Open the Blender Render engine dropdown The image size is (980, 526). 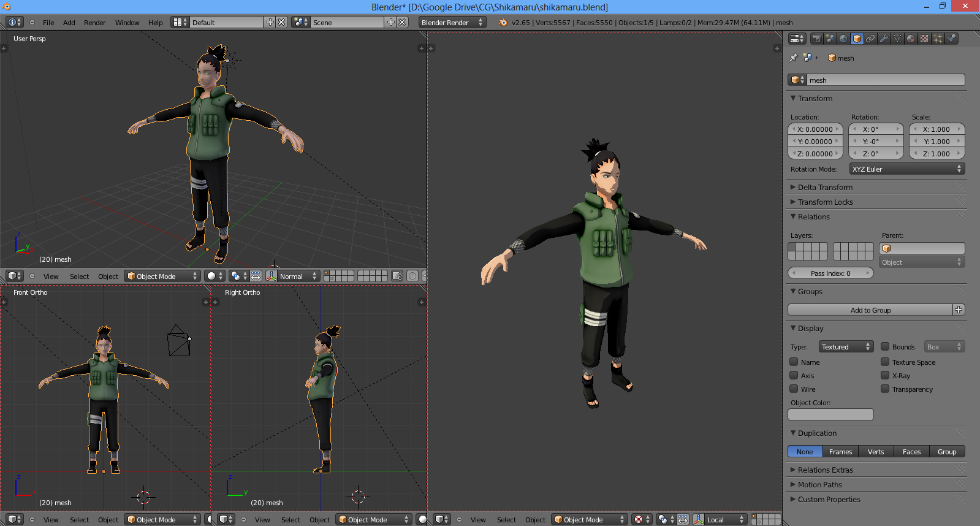coord(452,22)
